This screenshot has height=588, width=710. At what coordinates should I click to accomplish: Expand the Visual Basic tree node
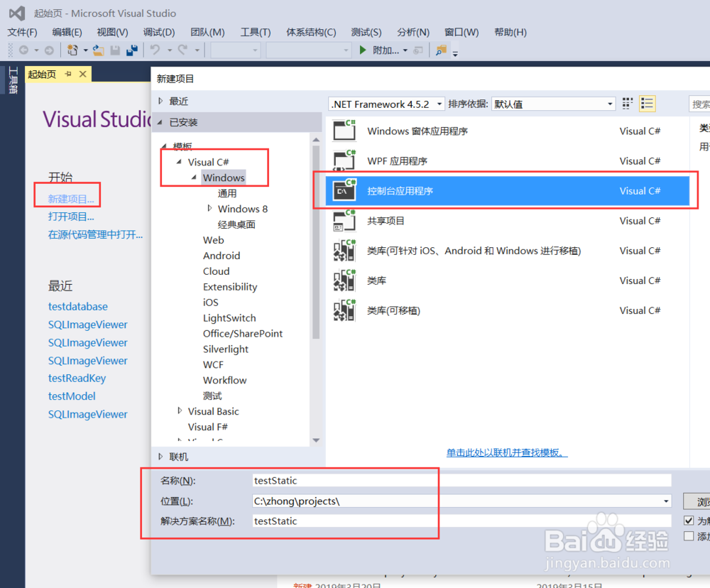(x=180, y=411)
